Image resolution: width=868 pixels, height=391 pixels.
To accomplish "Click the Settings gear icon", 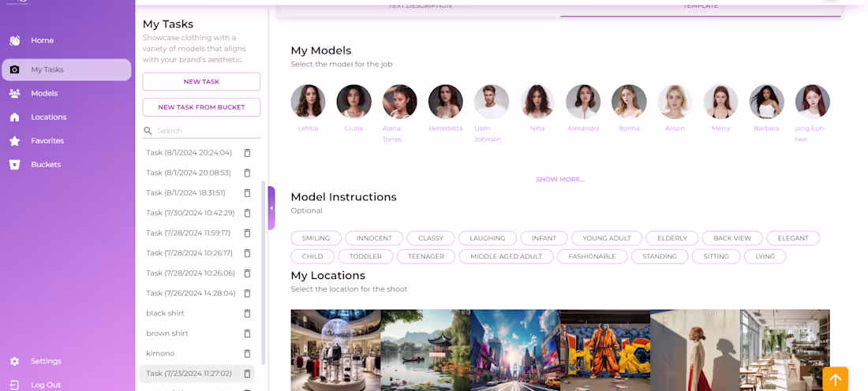I will click(15, 361).
